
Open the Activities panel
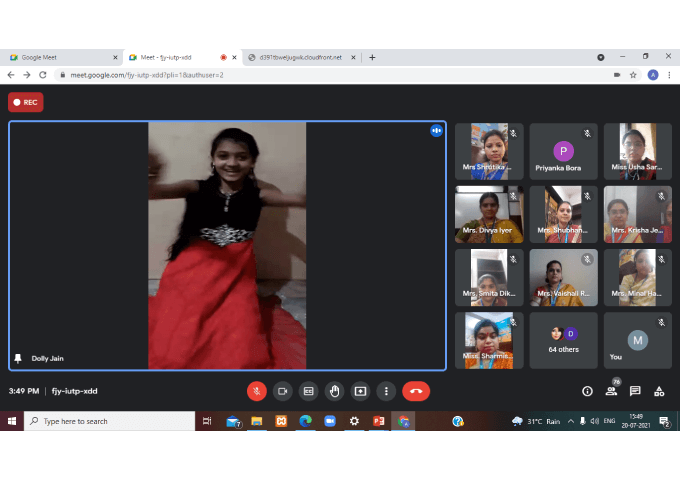click(x=659, y=391)
